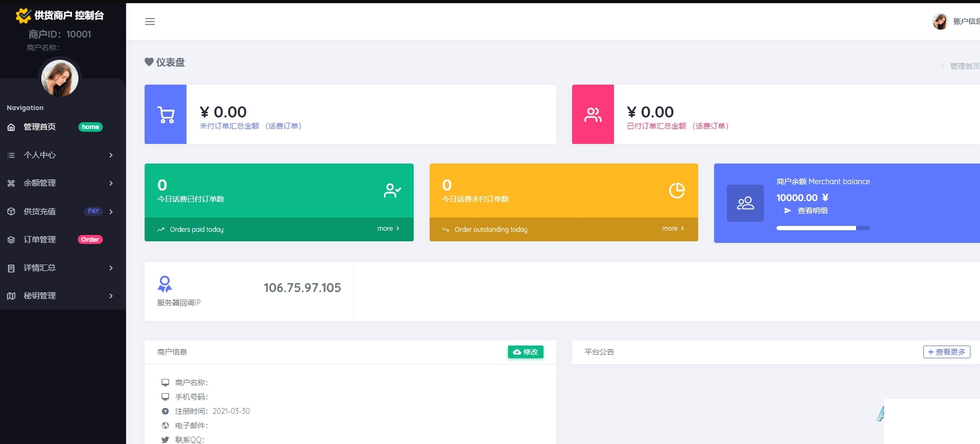Viewport: 980px width, 444px height.
Task: Toggle the hamburger sidebar menu icon
Action: 150,22
